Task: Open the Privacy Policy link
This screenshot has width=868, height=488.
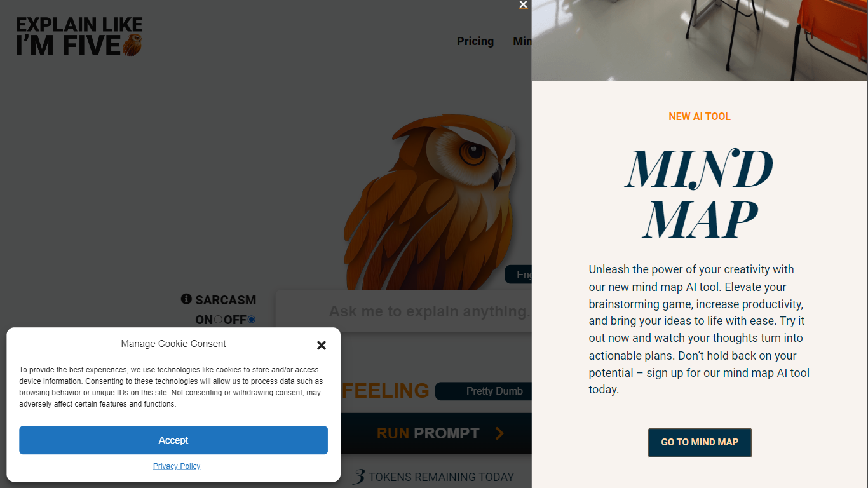Action: point(177,466)
